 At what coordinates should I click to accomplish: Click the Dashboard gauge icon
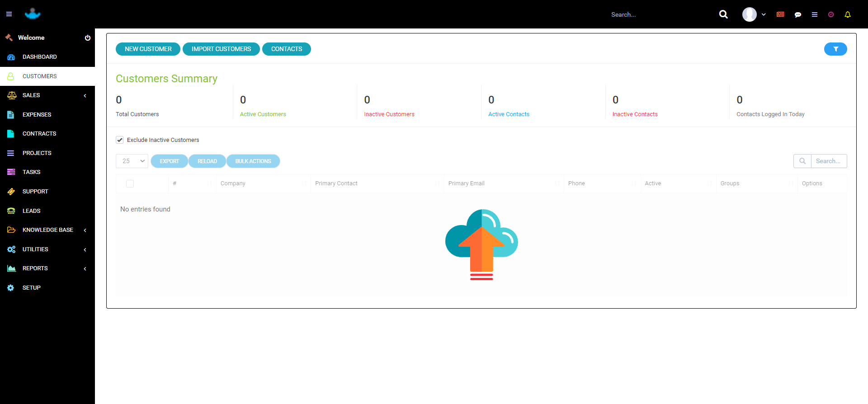pos(11,57)
